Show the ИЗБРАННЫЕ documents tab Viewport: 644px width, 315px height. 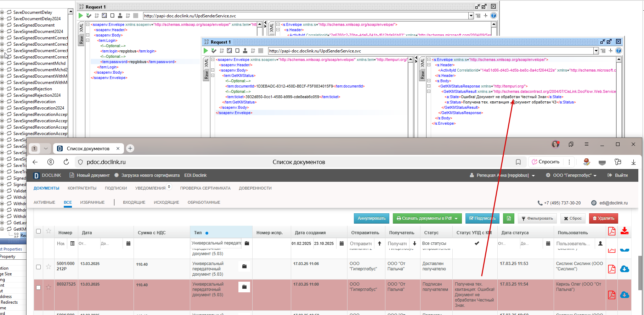[x=92, y=202]
